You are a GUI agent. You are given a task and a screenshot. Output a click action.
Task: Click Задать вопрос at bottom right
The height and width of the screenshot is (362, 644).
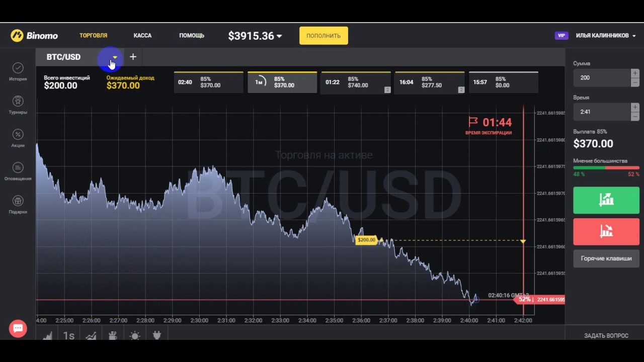[x=606, y=335]
